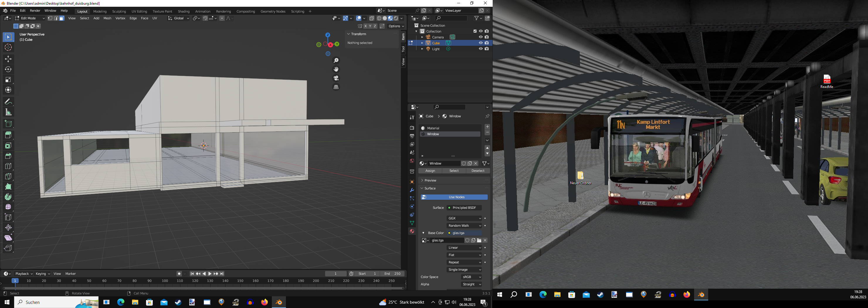Select the Scale tool in toolbar
Image resolution: width=868 pixels, height=308 pixels.
pos(8,80)
